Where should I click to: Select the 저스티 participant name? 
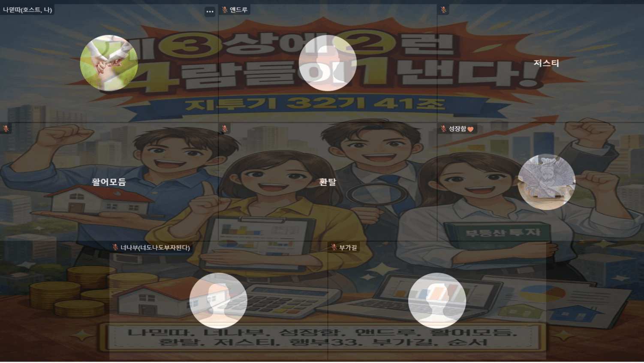pyautogui.click(x=546, y=63)
